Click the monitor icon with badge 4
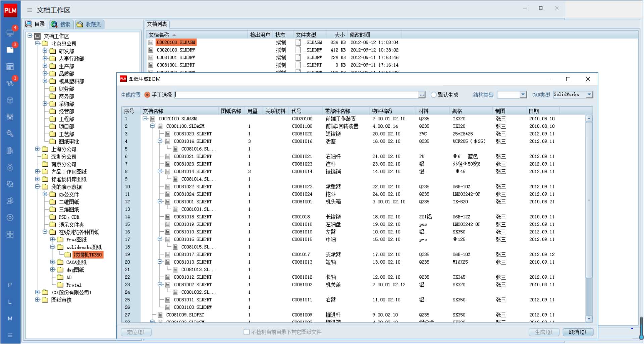 point(10,33)
